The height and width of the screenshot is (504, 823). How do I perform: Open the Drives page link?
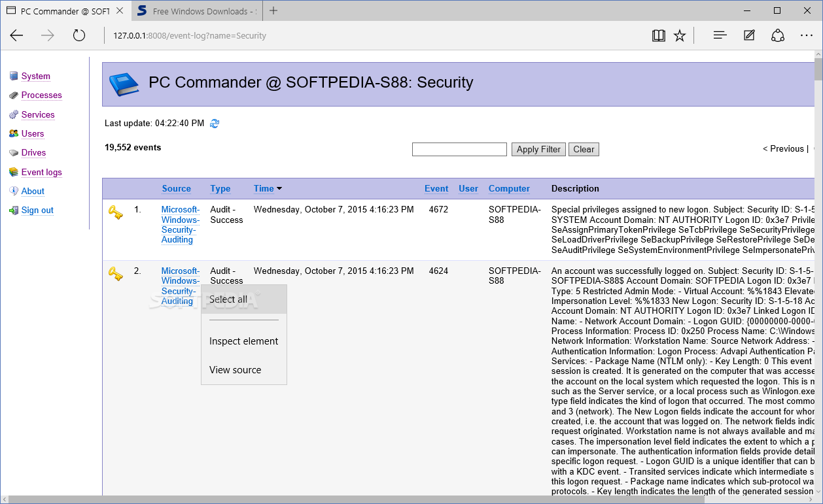(33, 153)
